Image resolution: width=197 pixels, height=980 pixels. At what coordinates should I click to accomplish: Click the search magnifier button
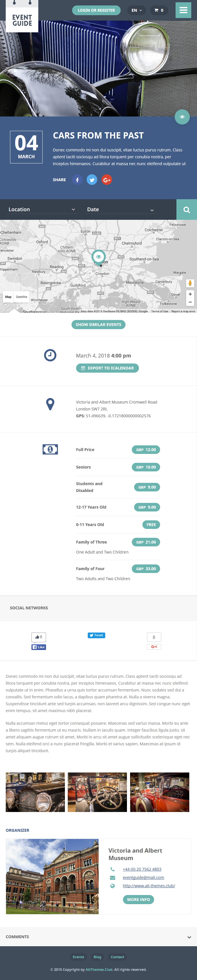click(187, 210)
